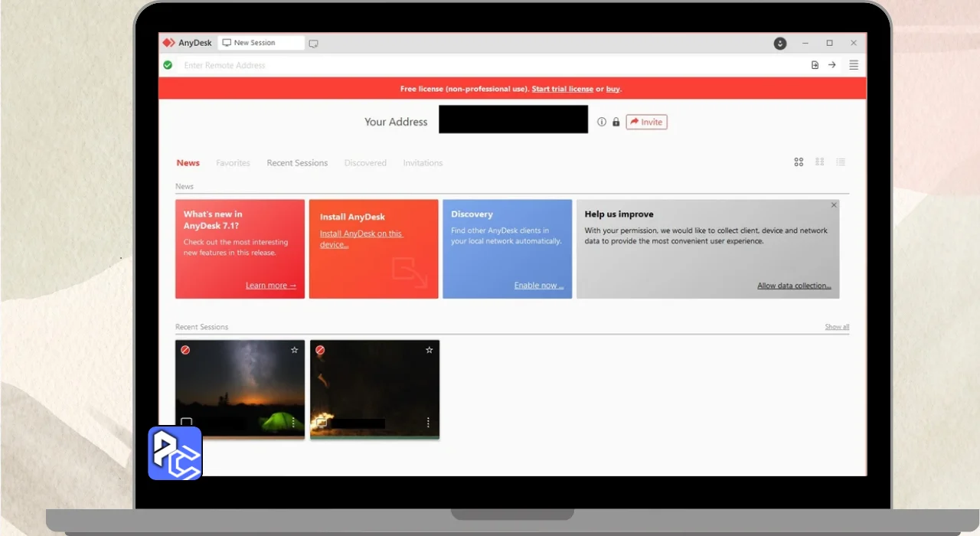980x536 pixels.
Task: Click Enable now in Discovery card
Action: coord(539,286)
